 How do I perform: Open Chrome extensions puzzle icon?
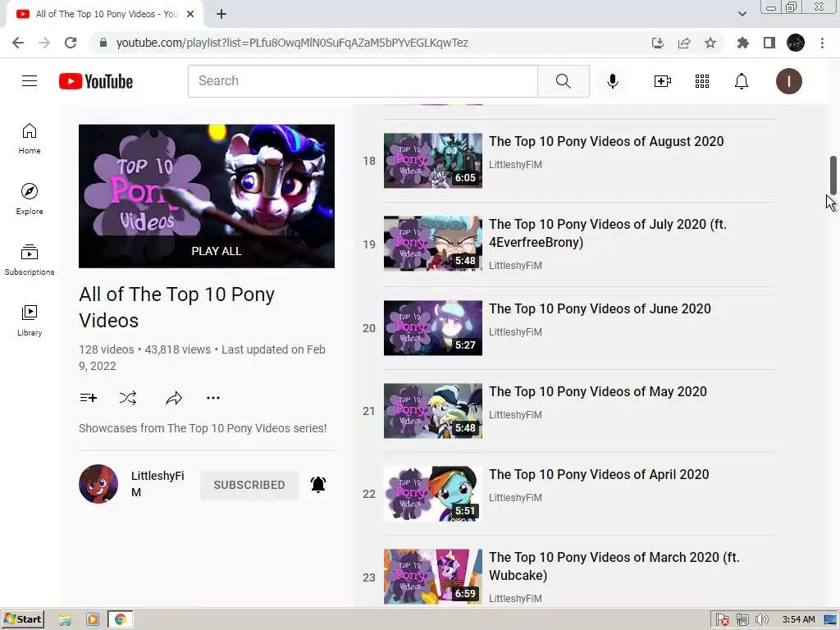743,43
